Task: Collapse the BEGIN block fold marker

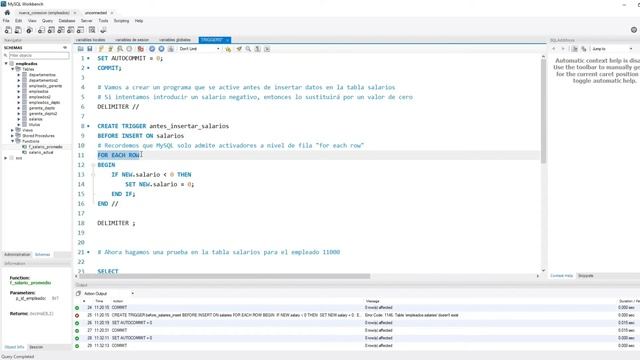Action: click(x=93, y=165)
